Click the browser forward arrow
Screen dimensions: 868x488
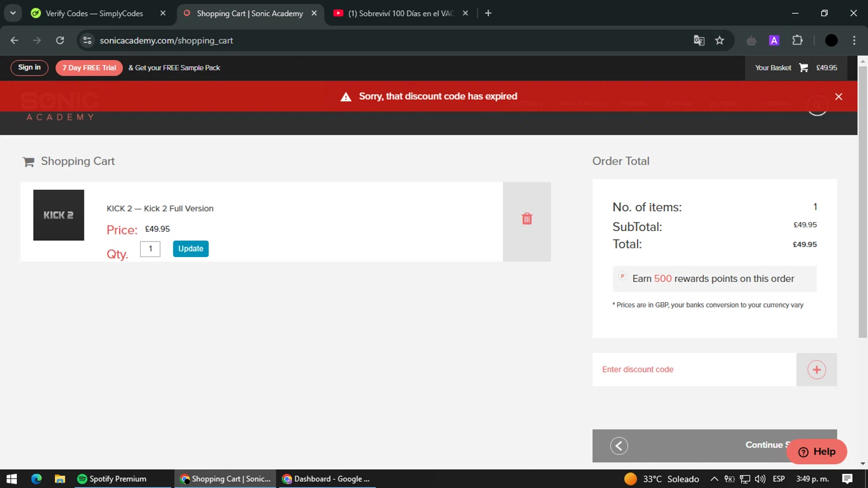point(37,41)
